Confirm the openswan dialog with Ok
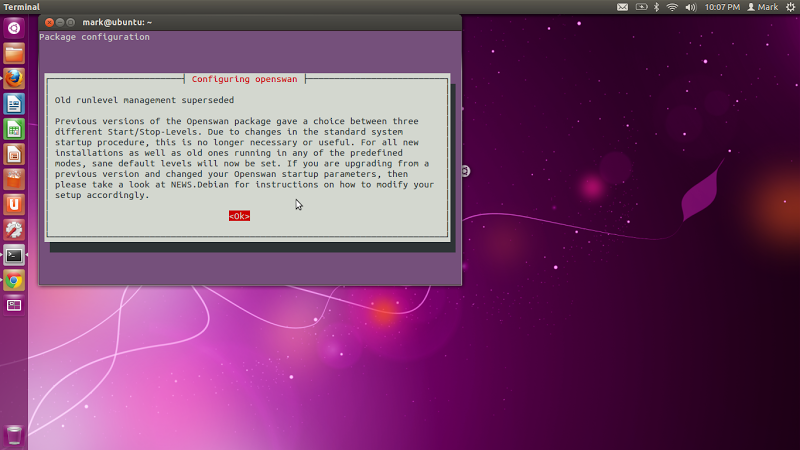The width and height of the screenshot is (800, 450). tap(239, 216)
